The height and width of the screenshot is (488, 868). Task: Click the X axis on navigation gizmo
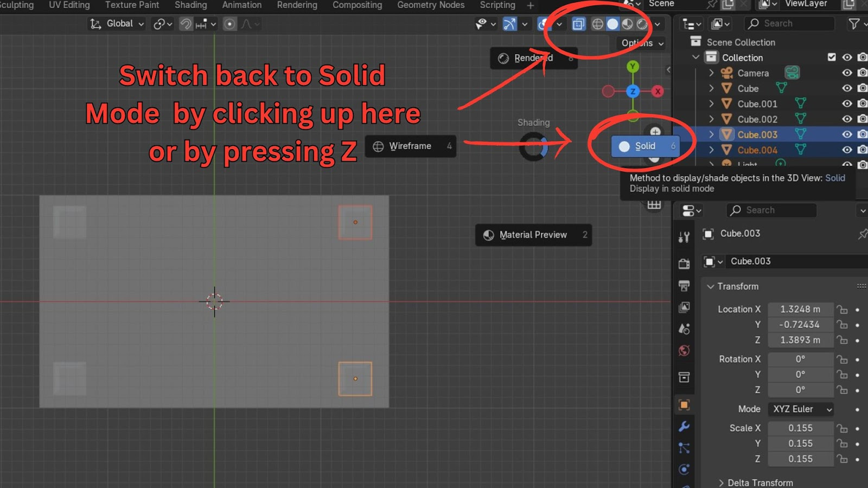[658, 91]
